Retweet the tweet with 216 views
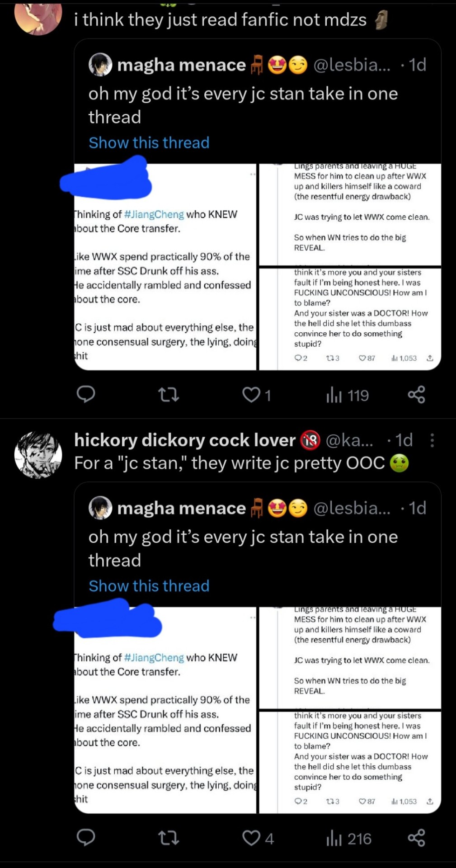The image size is (456, 868). [x=169, y=839]
